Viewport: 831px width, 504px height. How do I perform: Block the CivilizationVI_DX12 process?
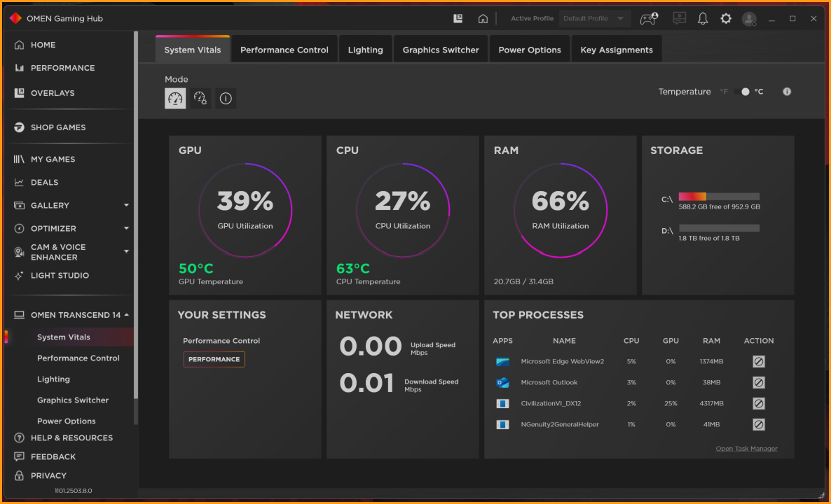(759, 403)
